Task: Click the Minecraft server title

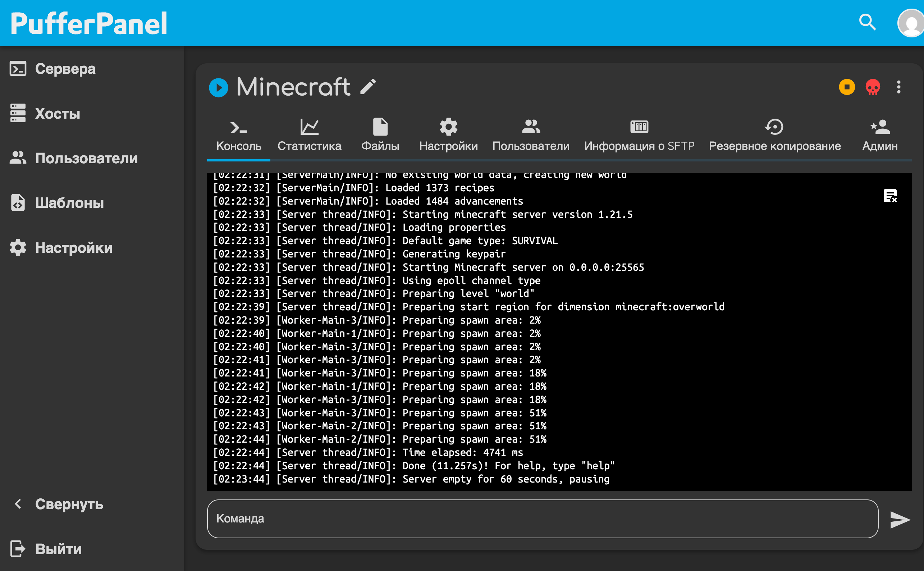Action: 293,87
